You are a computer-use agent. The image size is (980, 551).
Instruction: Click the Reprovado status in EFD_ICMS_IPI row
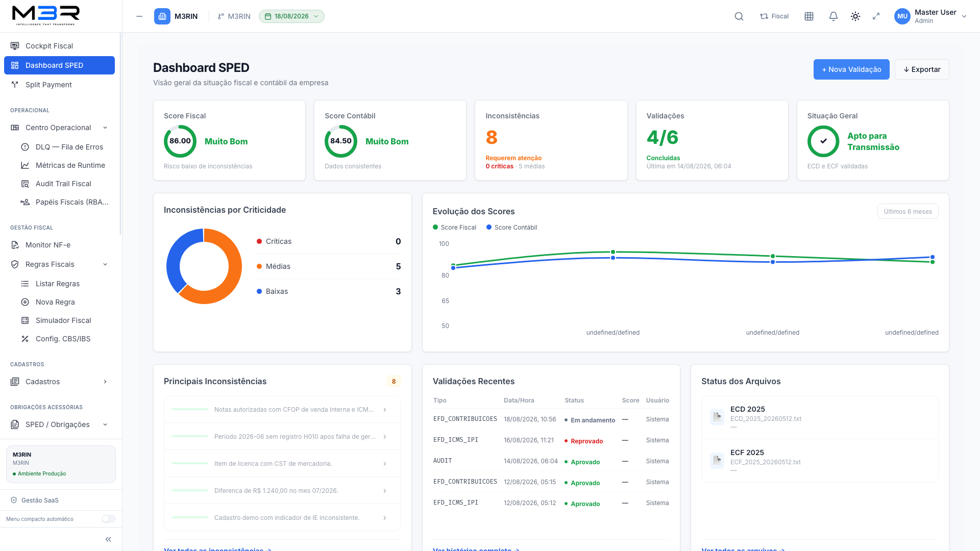tap(583, 441)
